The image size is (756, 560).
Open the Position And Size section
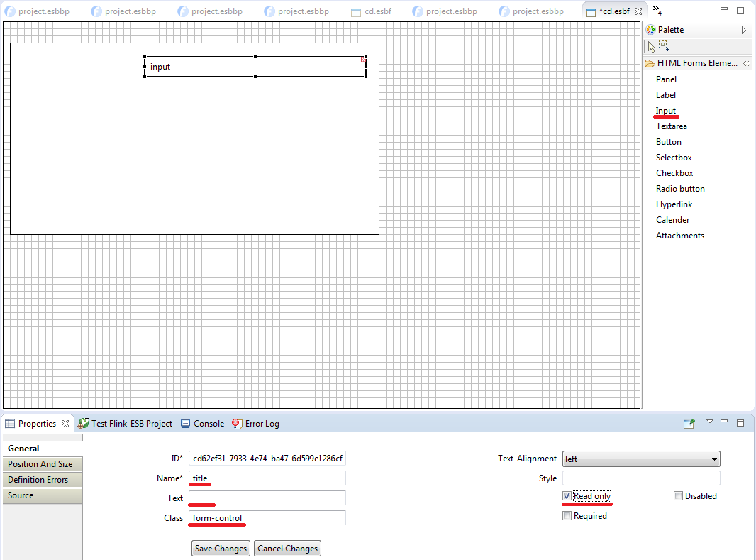click(40, 464)
